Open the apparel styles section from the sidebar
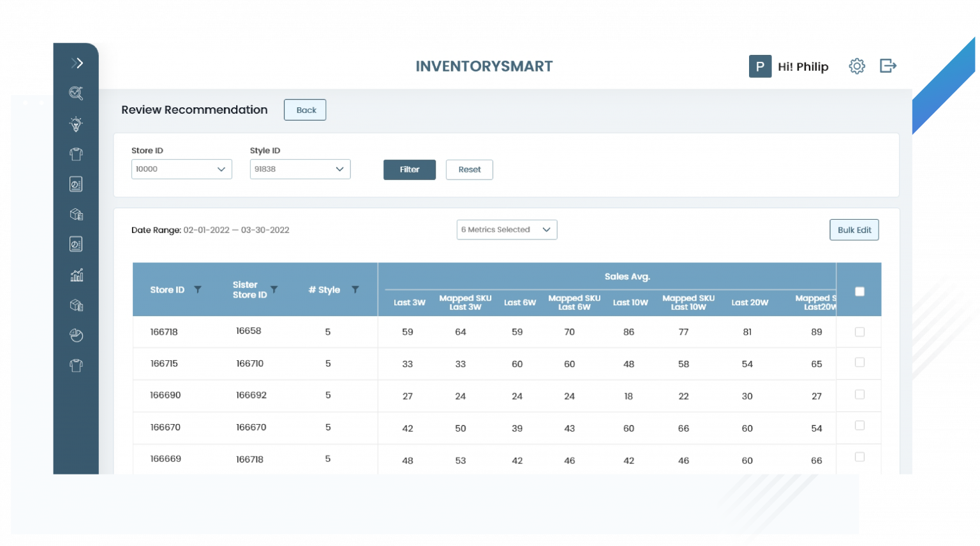The height and width of the screenshot is (546, 980). coord(76,154)
